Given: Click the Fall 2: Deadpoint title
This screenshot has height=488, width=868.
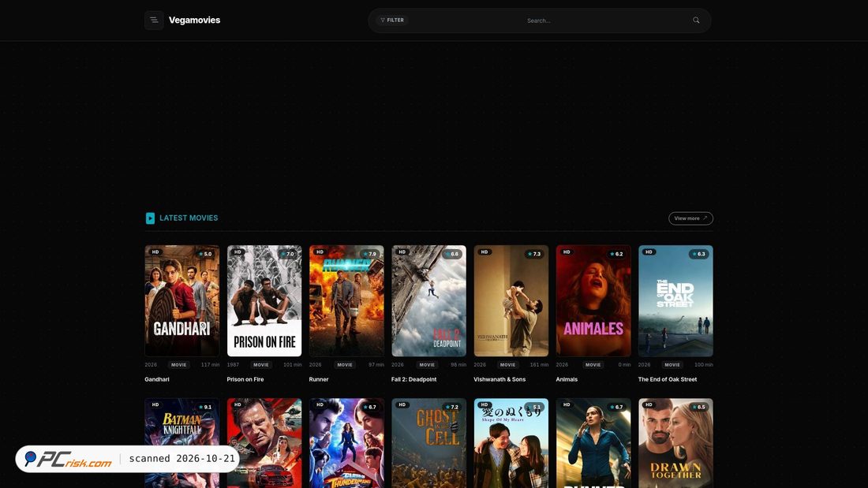Looking at the screenshot, I should click(414, 379).
